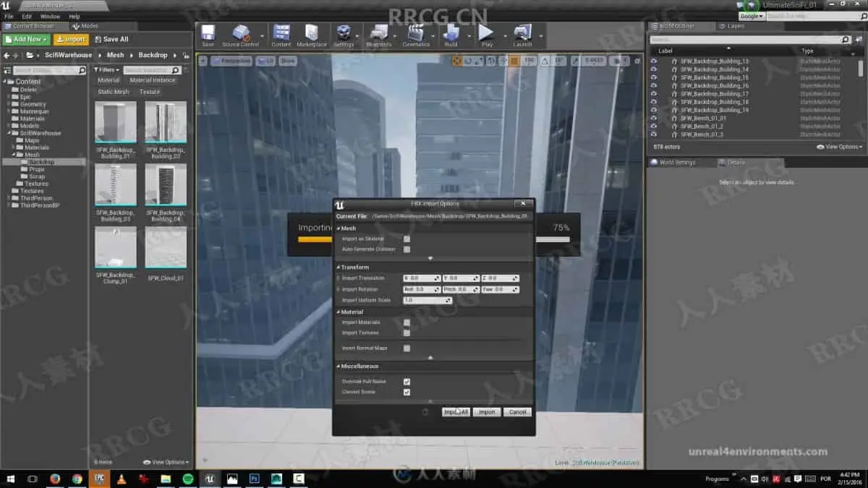Expand the Filters dropdown in Content Browser
Image resolution: width=868 pixels, height=488 pixels.
coord(106,70)
